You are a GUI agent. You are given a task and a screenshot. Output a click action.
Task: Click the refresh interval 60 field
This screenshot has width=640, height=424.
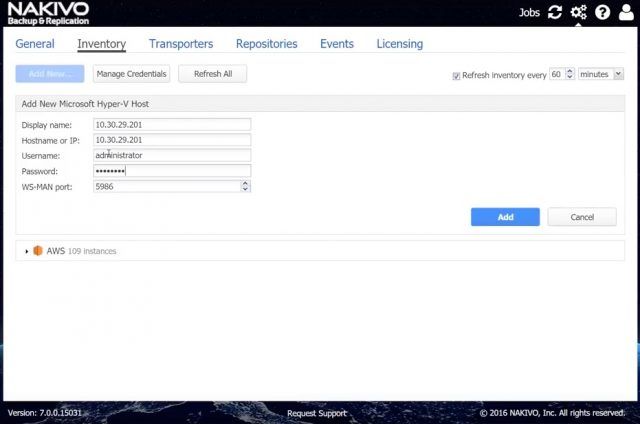pyautogui.click(x=557, y=74)
